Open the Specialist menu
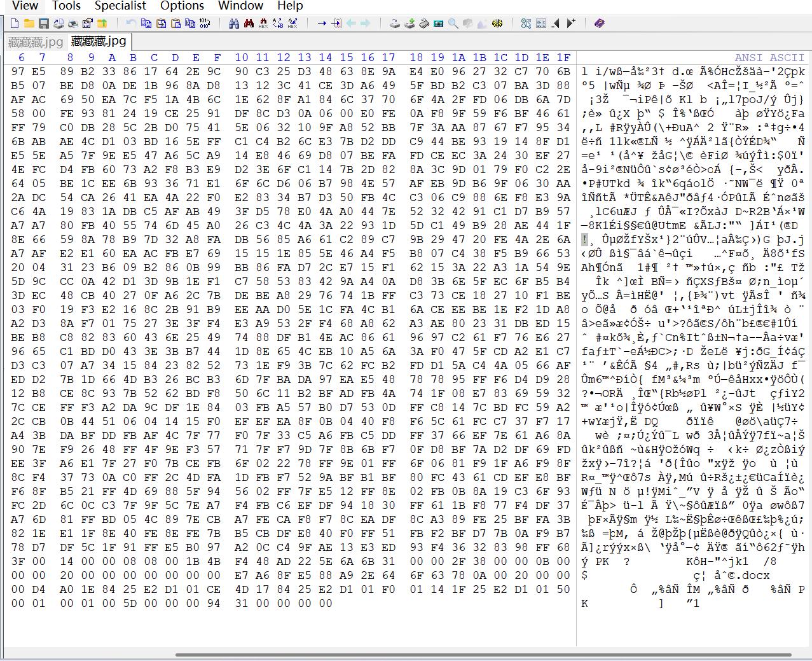Image resolution: width=812 pixels, height=661 pixels. click(x=120, y=6)
